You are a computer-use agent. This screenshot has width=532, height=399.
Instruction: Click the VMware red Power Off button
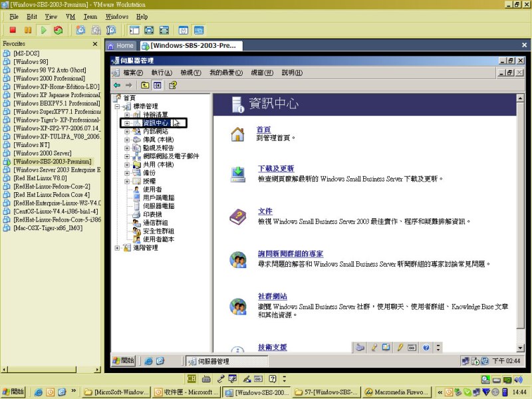pyautogui.click(x=13, y=30)
